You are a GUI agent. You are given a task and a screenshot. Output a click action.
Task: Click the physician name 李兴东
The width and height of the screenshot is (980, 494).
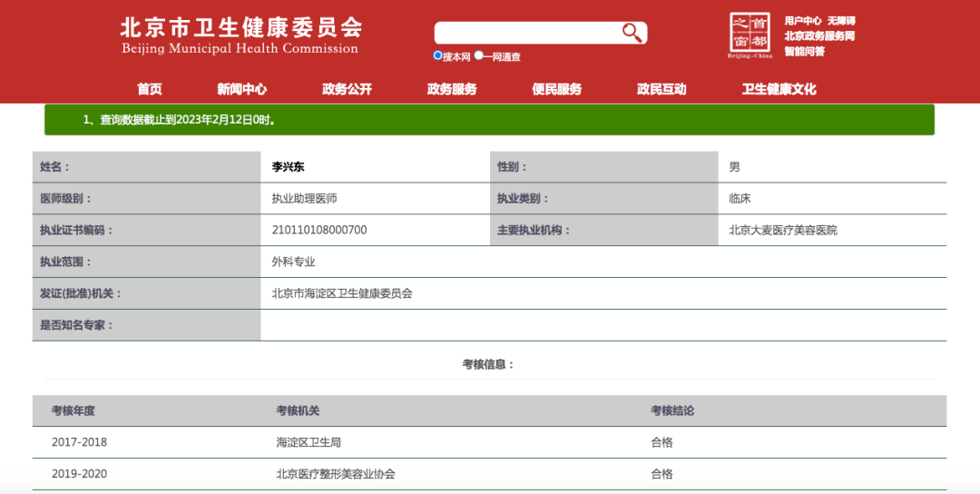[x=289, y=167]
